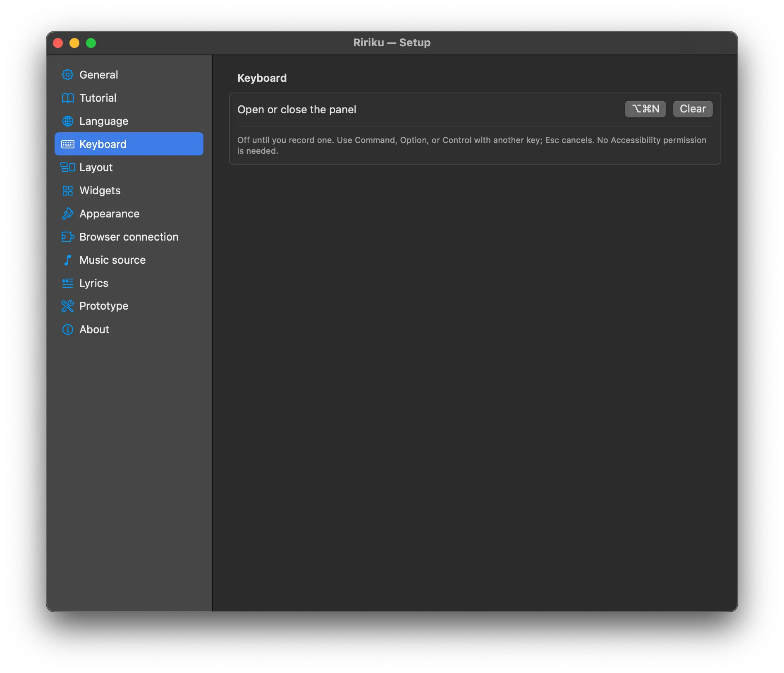The width and height of the screenshot is (784, 673).
Task: Zoom the window with green button
Action: coord(91,43)
